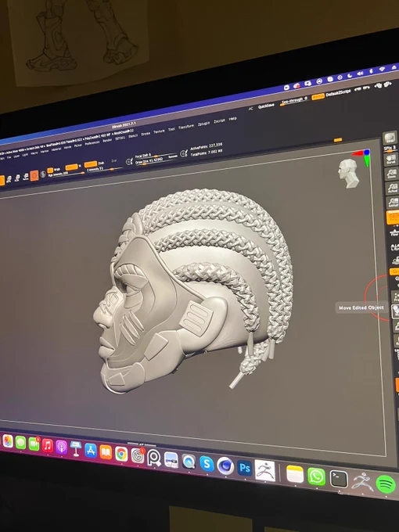This screenshot has width=399, height=532.
Task: Open the Stroke menu
Action: 146,133
